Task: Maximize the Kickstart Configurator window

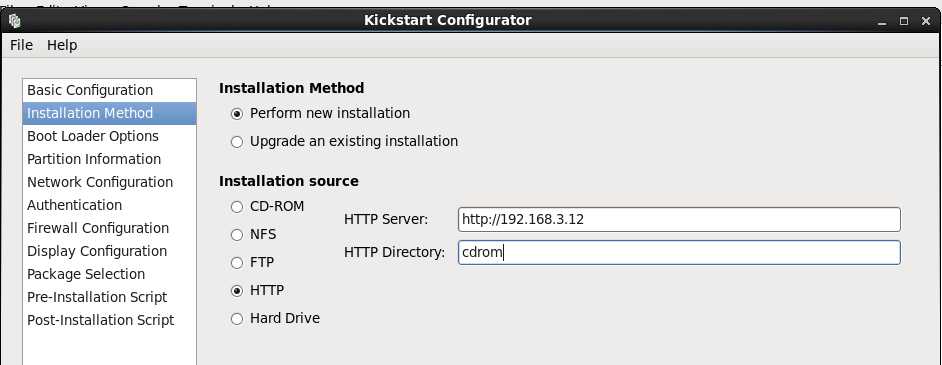Action: 904,21
